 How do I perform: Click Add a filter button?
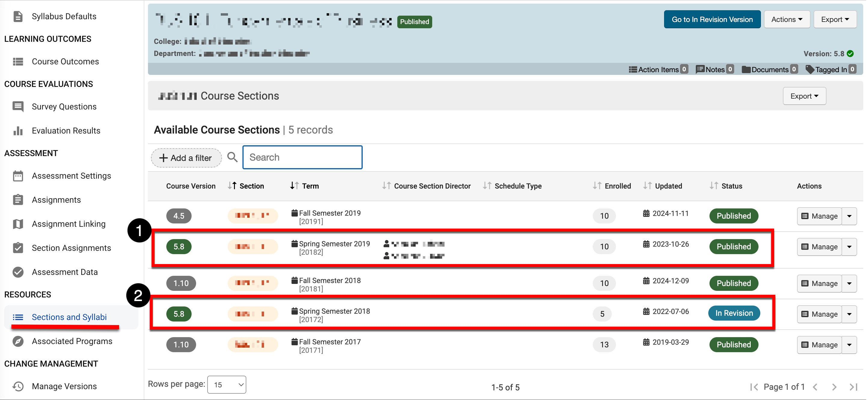pyautogui.click(x=186, y=158)
